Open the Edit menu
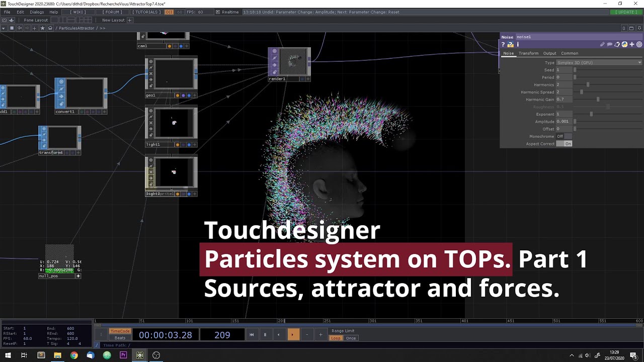 click(x=20, y=12)
